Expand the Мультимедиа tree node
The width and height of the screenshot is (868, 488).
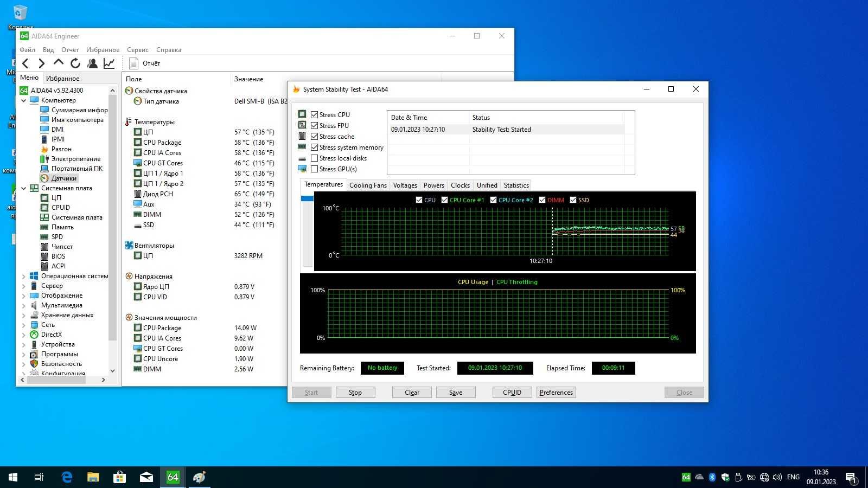[23, 305]
